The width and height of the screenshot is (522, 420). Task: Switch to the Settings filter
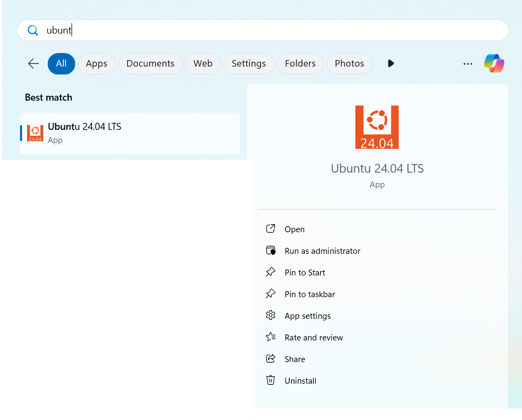coord(249,63)
